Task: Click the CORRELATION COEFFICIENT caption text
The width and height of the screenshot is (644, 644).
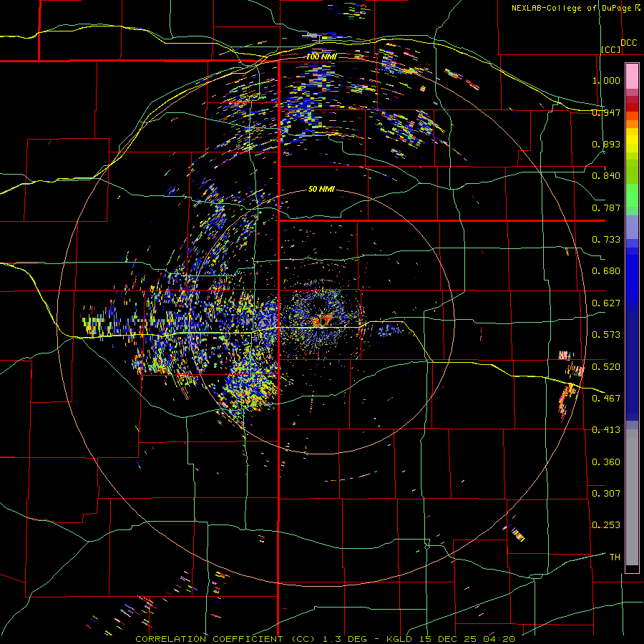Action: 209,639
